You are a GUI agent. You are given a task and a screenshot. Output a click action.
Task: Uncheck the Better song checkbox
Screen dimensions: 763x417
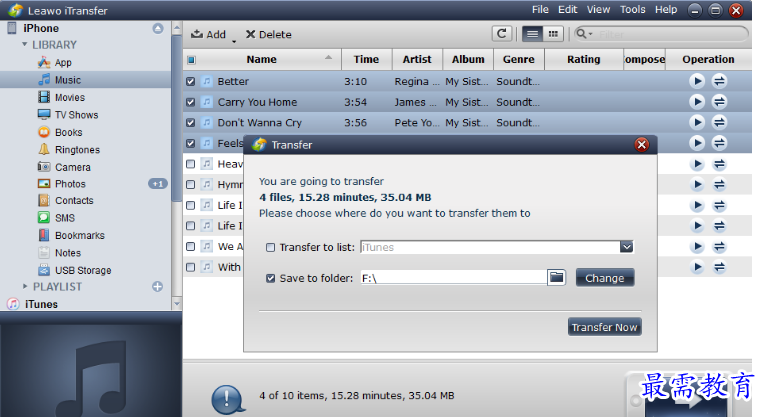click(x=190, y=81)
